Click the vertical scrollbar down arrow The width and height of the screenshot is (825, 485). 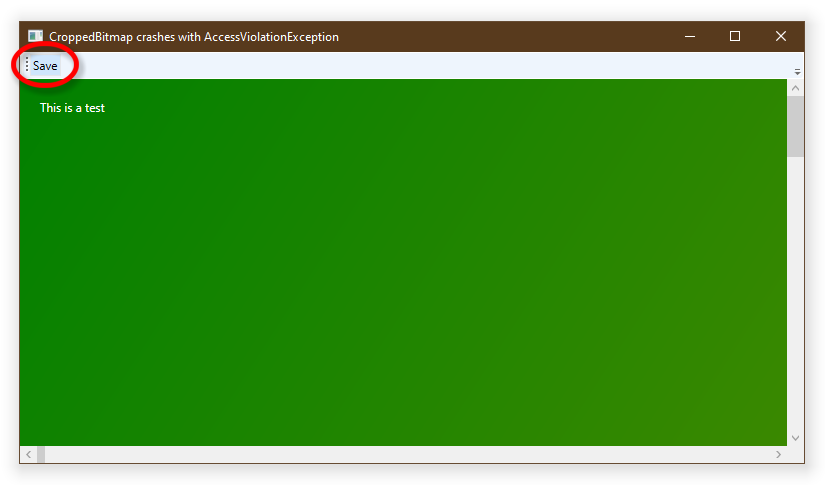[796, 438]
